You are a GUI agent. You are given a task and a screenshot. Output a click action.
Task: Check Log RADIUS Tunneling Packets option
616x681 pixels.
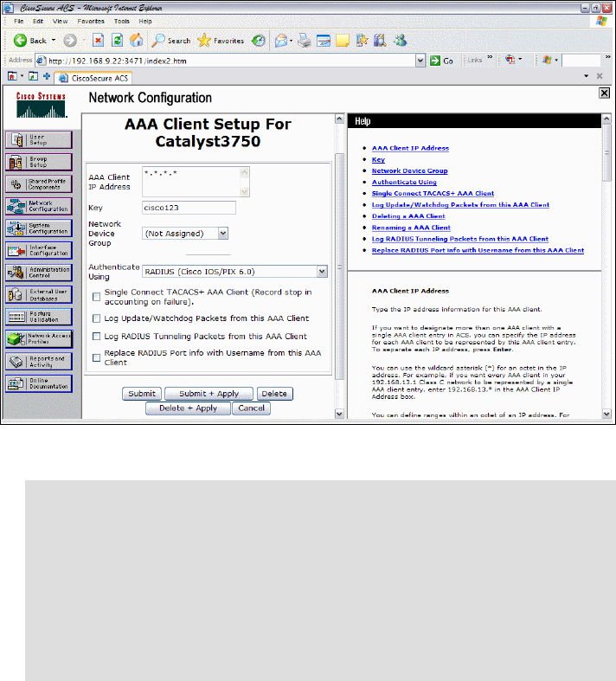(96, 336)
